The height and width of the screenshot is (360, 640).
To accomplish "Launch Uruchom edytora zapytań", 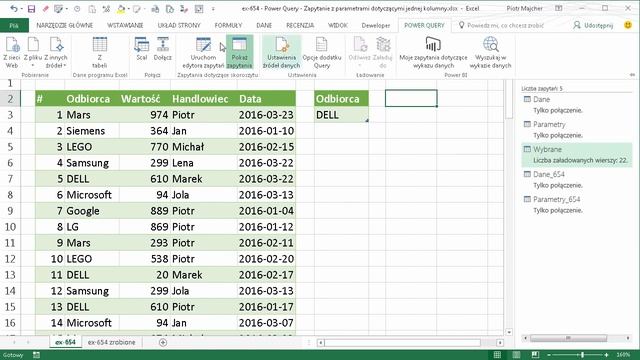I will (x=203, y=52).
